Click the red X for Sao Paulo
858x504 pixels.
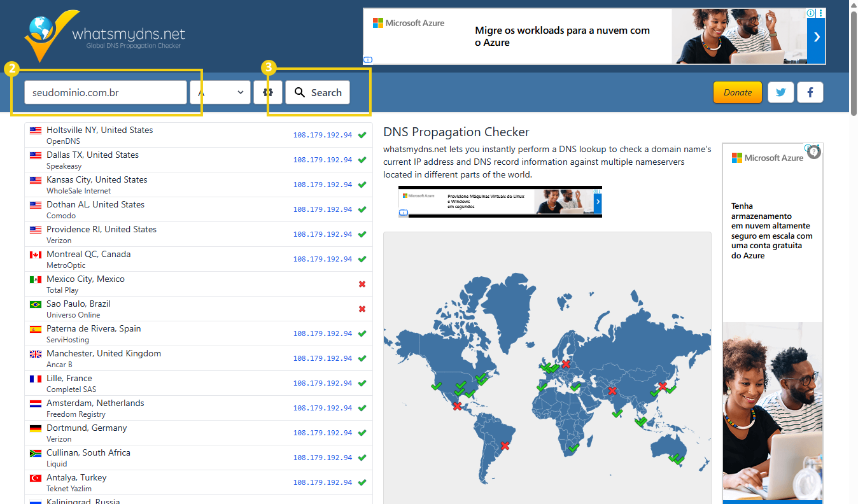[x=362, y=309]
